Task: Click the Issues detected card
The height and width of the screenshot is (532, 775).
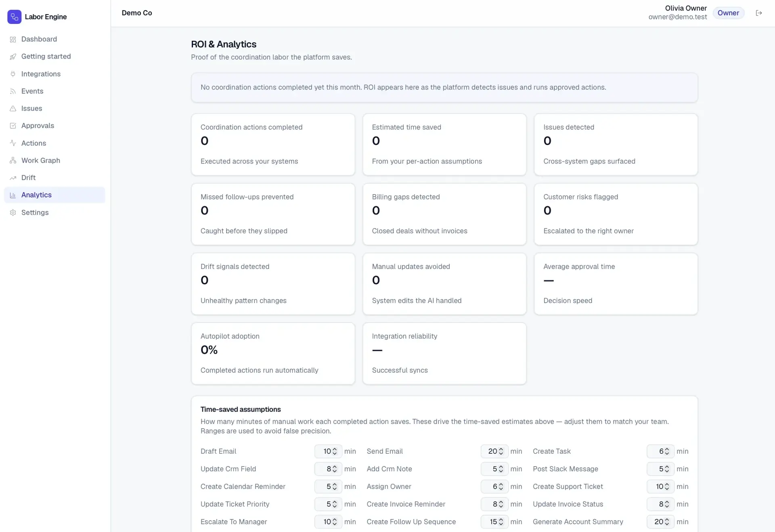Action: click(616, 145)
